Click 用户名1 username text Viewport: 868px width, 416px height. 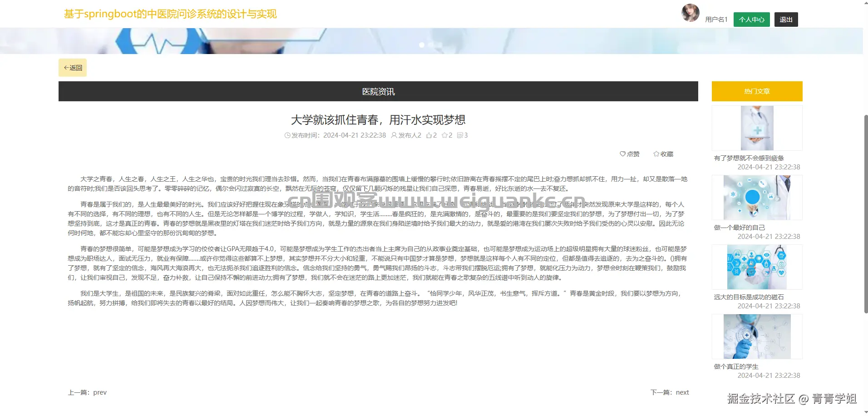coord(716,20)
